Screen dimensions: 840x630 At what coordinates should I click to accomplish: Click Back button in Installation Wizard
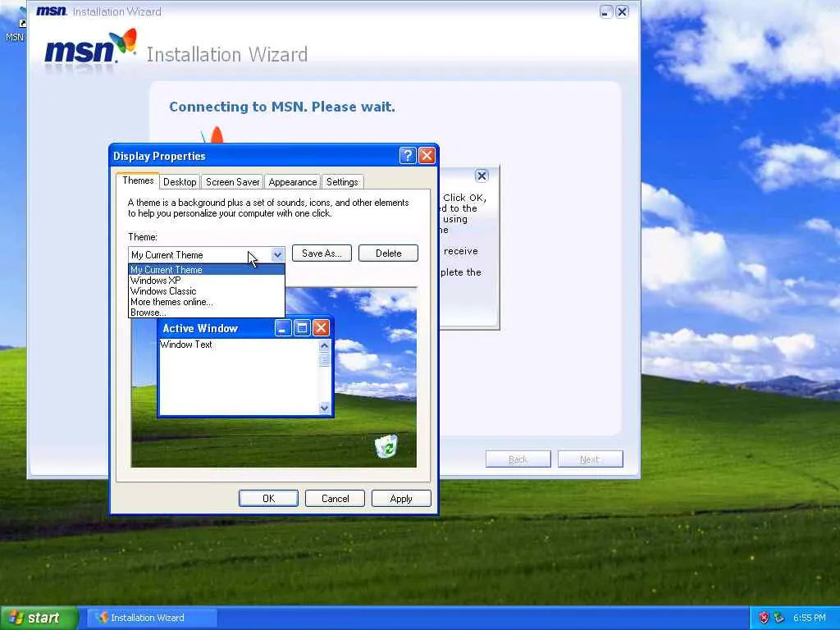point(518,459)
